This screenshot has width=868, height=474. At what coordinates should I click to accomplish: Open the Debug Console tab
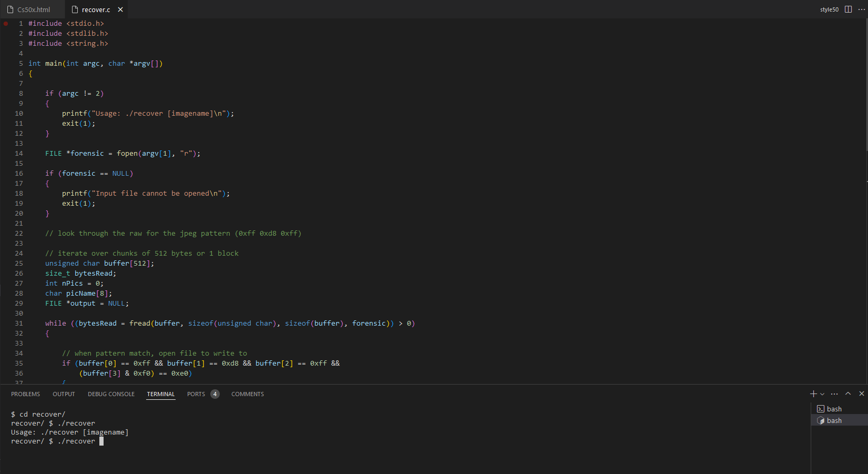pyautogui.click(x=111, y=394)
